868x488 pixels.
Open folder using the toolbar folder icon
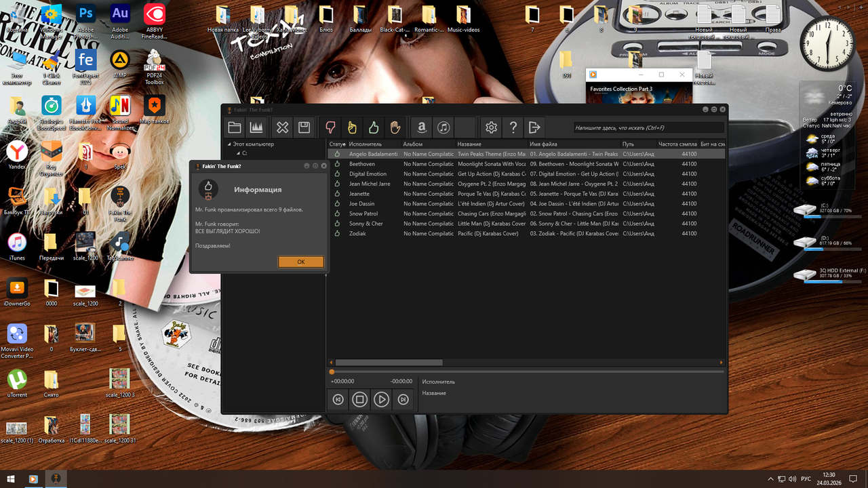(x=235, y=127)
